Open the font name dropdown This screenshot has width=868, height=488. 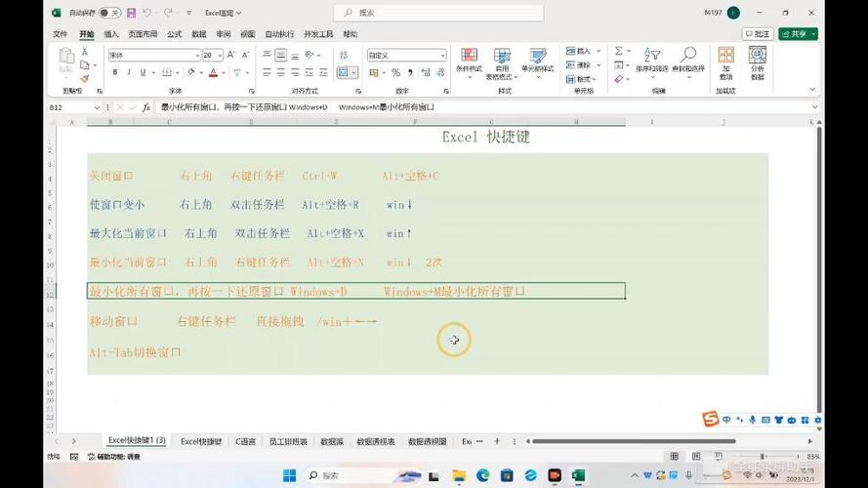(197, 56)
